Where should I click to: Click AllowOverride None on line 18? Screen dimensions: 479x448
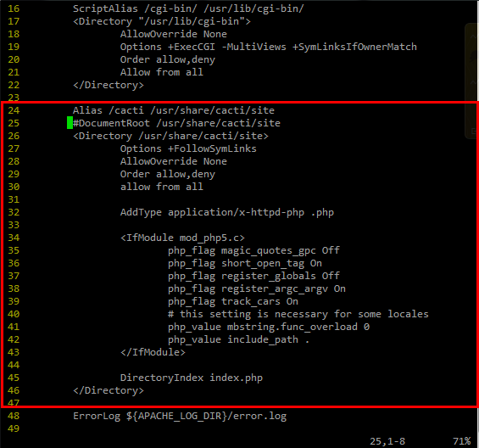(174, 34)
